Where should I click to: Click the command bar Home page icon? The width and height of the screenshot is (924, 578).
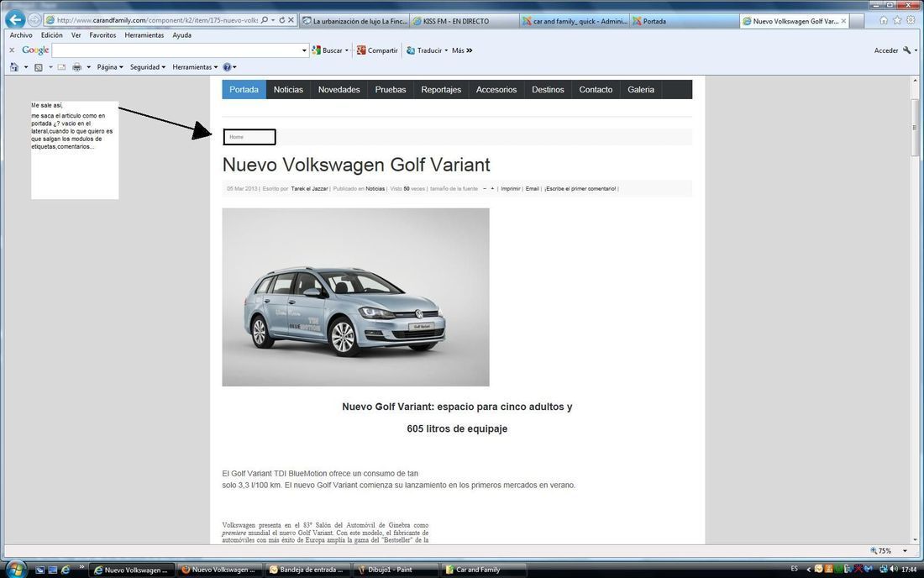[14, 67]
